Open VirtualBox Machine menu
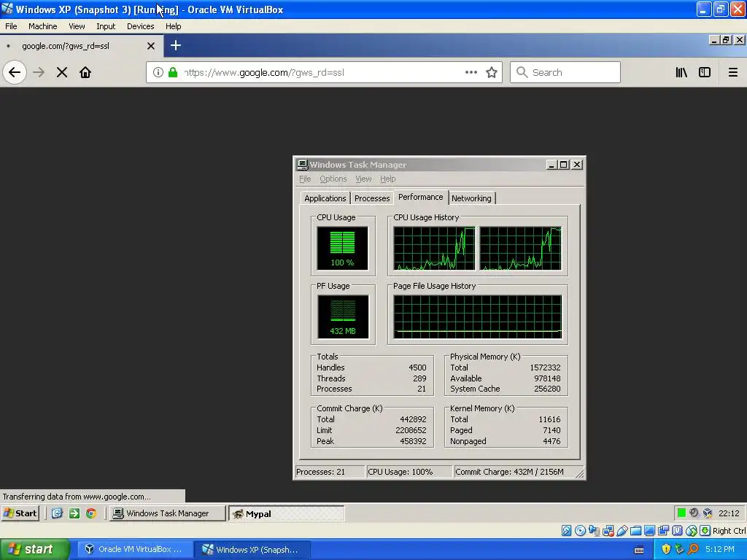The width and height of the screenshot is (747, 560). (x=43, y=26)
